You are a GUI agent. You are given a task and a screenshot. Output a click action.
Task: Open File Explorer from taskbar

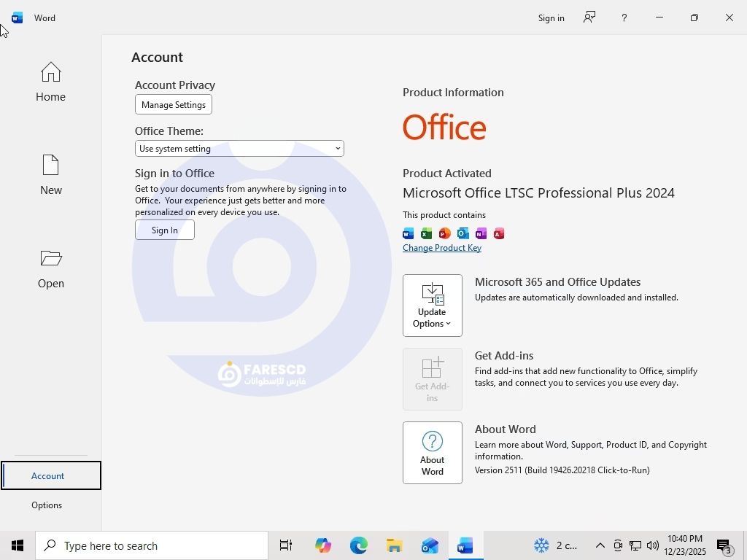point(394,545)
